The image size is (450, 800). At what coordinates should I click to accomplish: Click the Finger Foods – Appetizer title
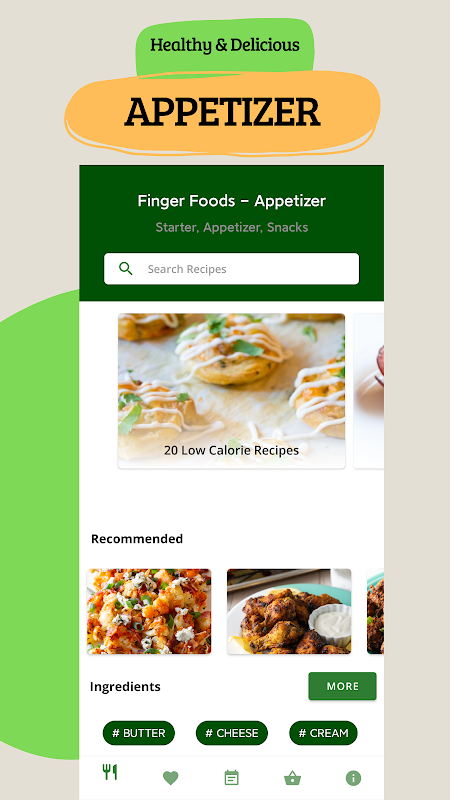tap(232, 201)
